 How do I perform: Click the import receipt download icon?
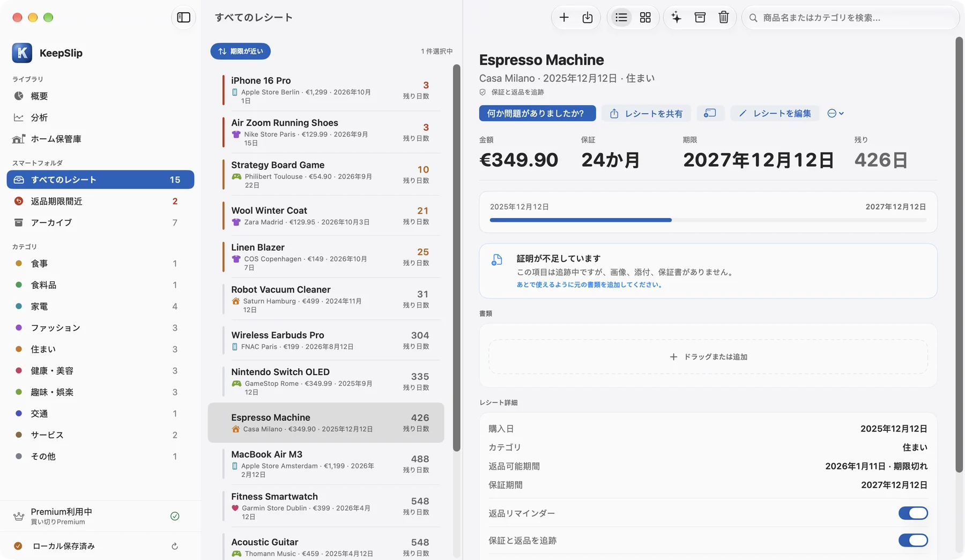point(588,18)
